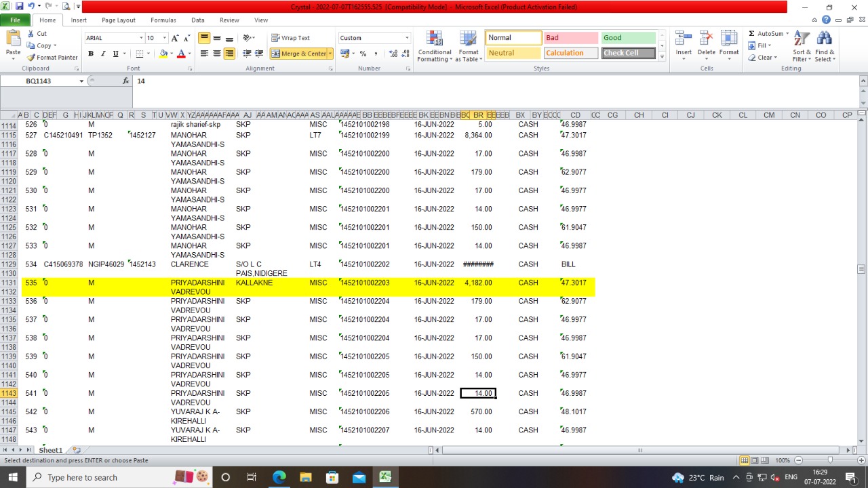868x488 pixels.
Task: Toggle Bold formatting
Action: click(90, 54)
